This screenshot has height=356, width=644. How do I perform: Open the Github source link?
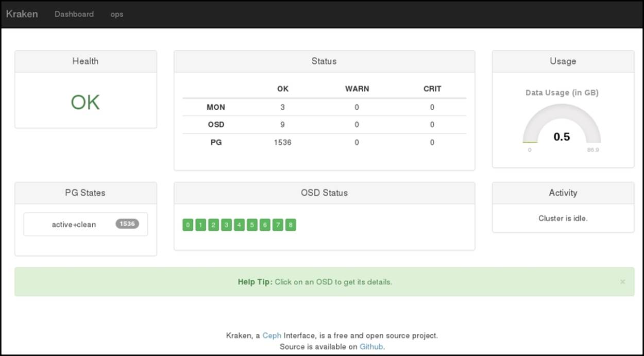click(x=371, y=347)
